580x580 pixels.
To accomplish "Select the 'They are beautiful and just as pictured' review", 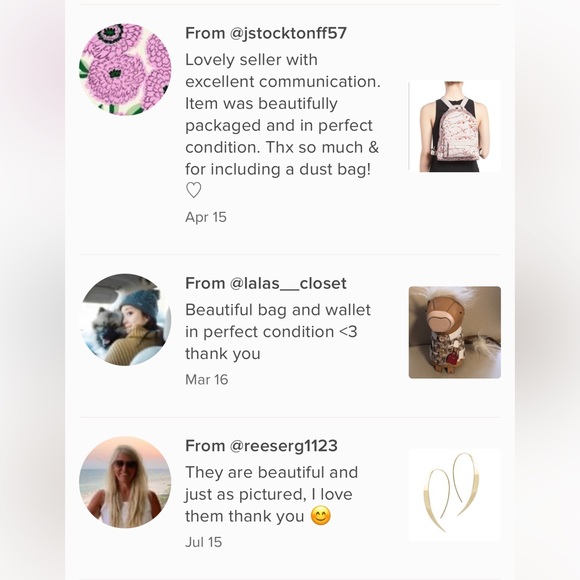I will 272,494.
